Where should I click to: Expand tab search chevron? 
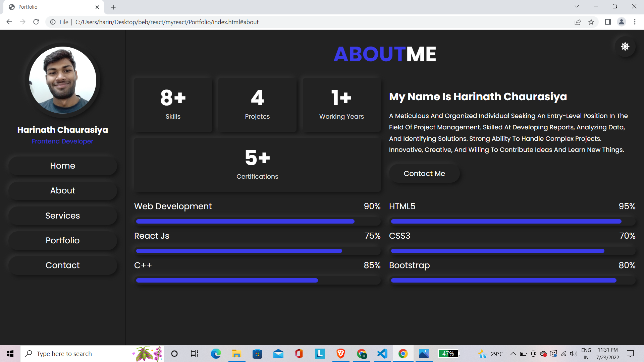[x=577, y=6]
